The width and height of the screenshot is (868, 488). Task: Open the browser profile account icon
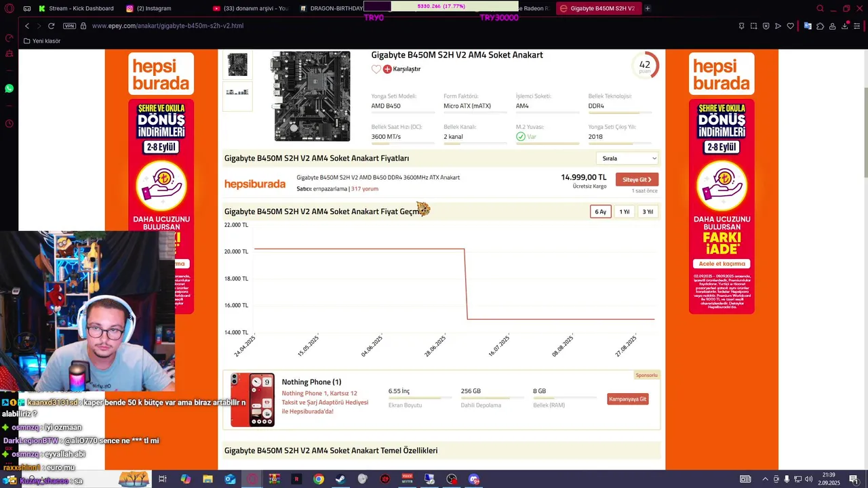pyautogui.click(x=832, y=26)
